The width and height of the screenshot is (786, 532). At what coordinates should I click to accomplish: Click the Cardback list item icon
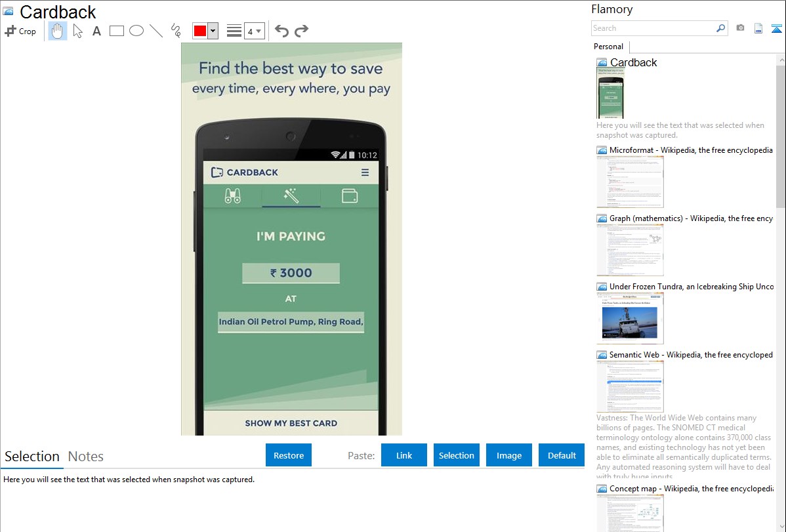tap(602, 63)
